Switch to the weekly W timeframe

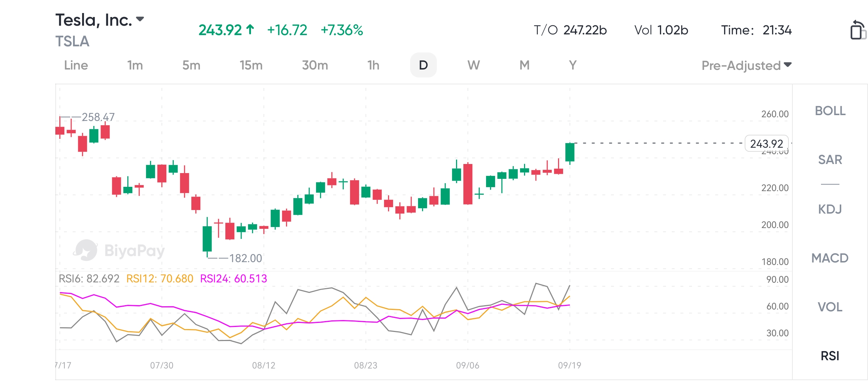(473, 65)
